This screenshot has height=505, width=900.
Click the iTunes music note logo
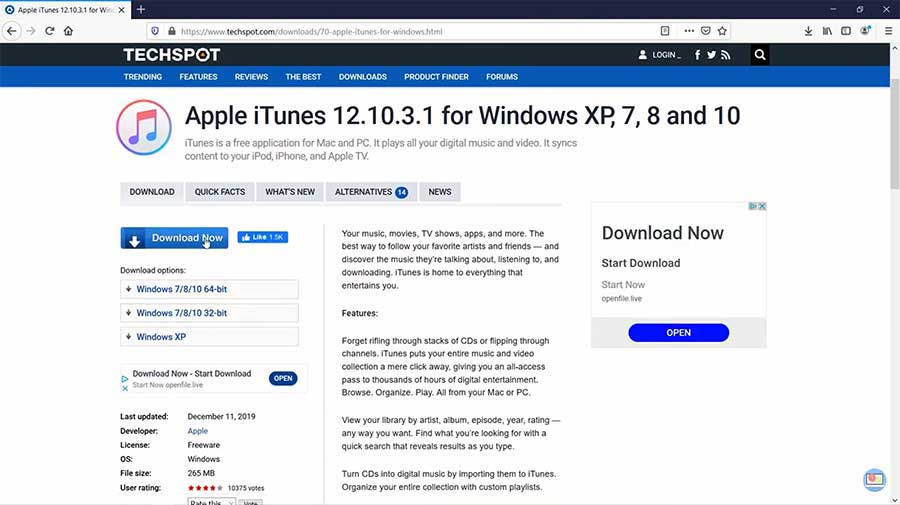[x=143, y=127]
